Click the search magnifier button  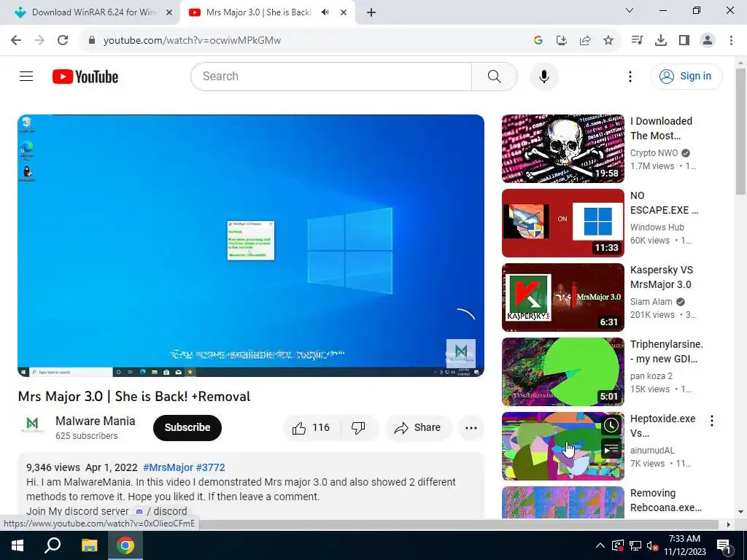(494, 76)
